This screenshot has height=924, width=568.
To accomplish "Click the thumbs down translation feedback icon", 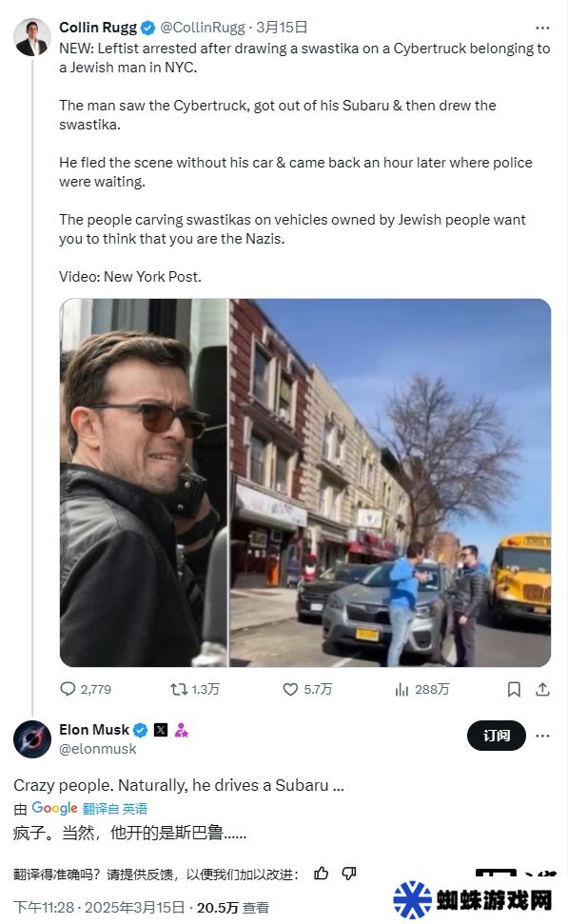I will coord(349,874).
